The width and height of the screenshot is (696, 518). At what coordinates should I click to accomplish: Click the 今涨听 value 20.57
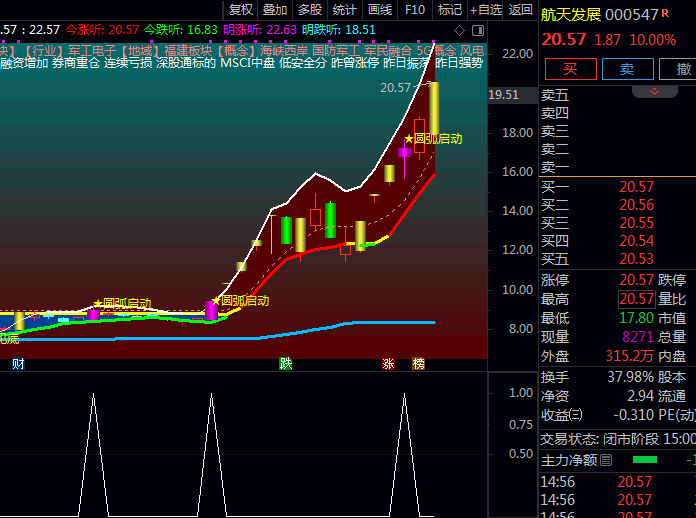(123, 30)
